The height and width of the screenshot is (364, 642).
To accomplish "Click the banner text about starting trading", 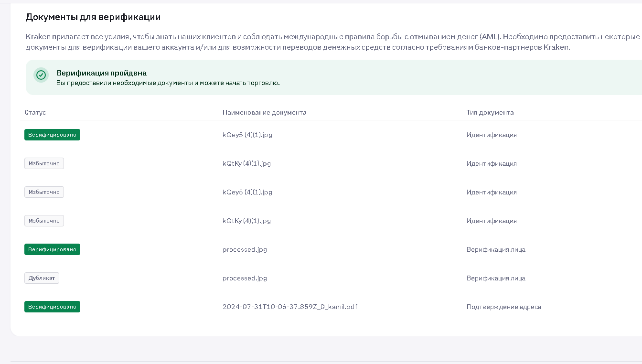I will pos(168,83).
